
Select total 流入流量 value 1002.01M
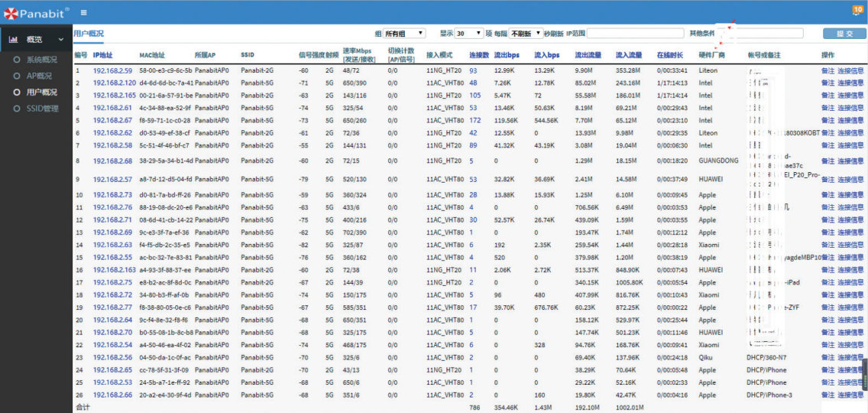(x=630, y=407)
